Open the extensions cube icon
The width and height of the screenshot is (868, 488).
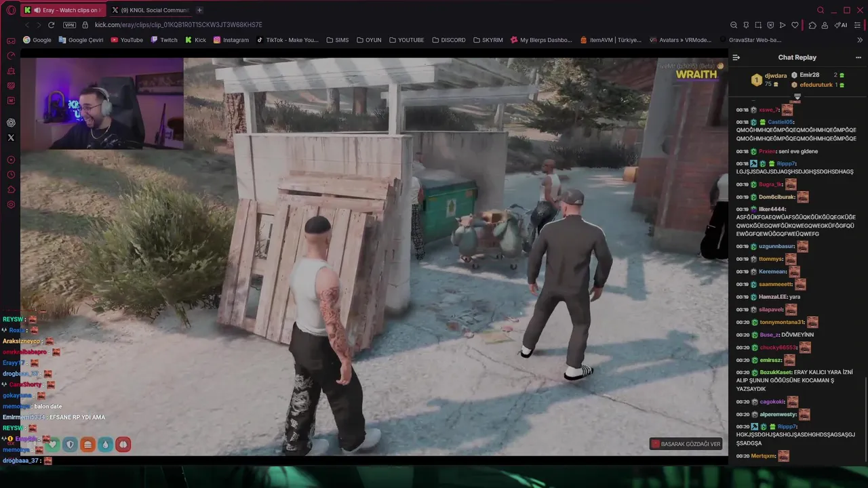(x=812, y=25)
